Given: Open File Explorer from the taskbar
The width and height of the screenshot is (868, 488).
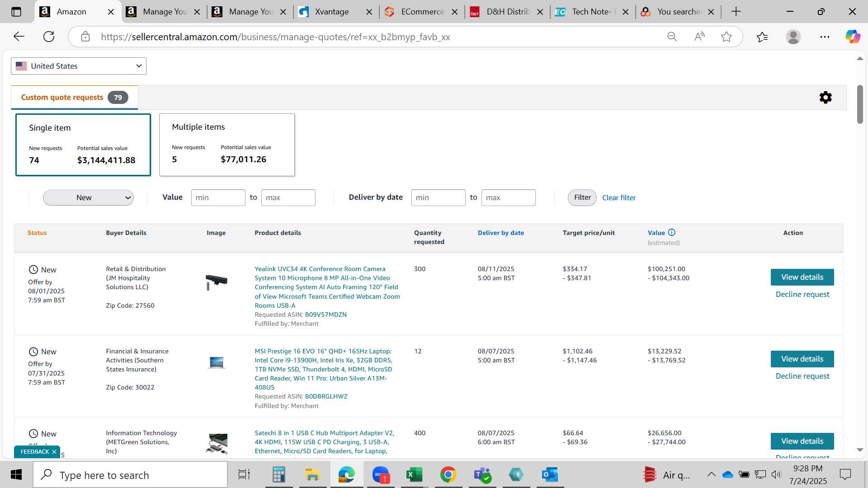Looking at the screenshot, I should (312, 474).
